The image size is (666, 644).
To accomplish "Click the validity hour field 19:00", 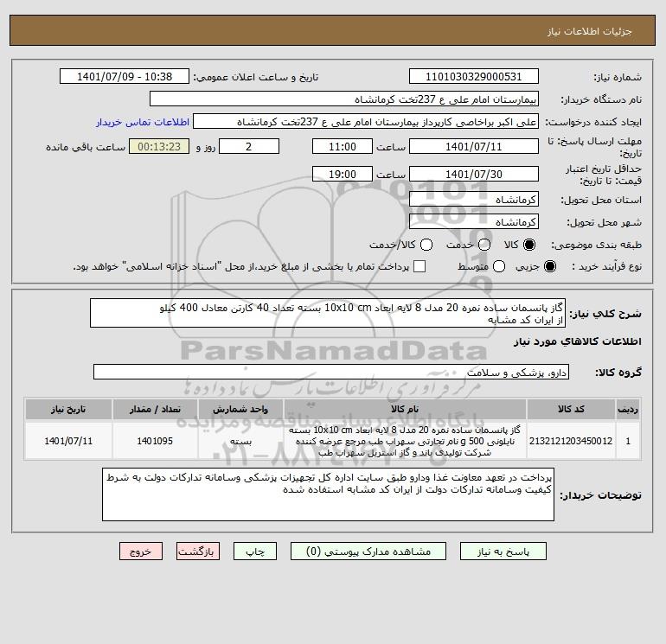I will coord(343,175).
